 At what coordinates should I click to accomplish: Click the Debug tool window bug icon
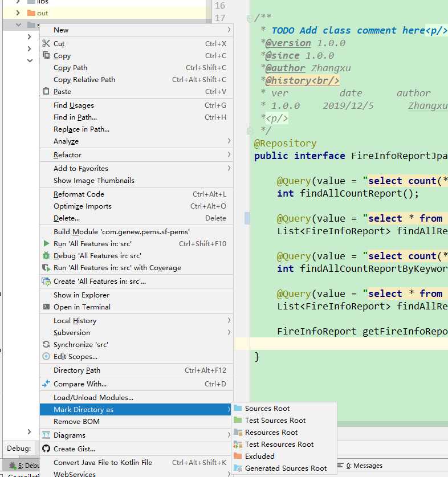click(x=13, y=466)
